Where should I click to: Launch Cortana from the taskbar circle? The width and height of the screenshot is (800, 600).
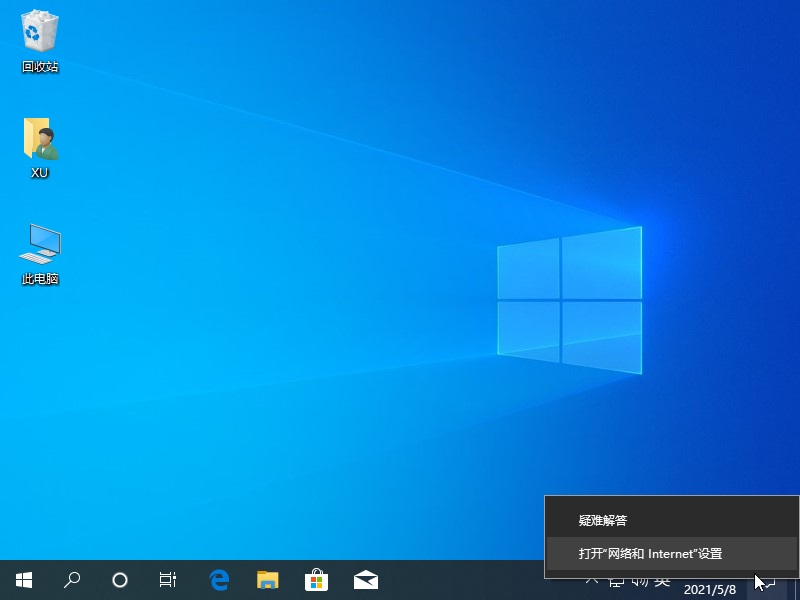pos(120,579)
